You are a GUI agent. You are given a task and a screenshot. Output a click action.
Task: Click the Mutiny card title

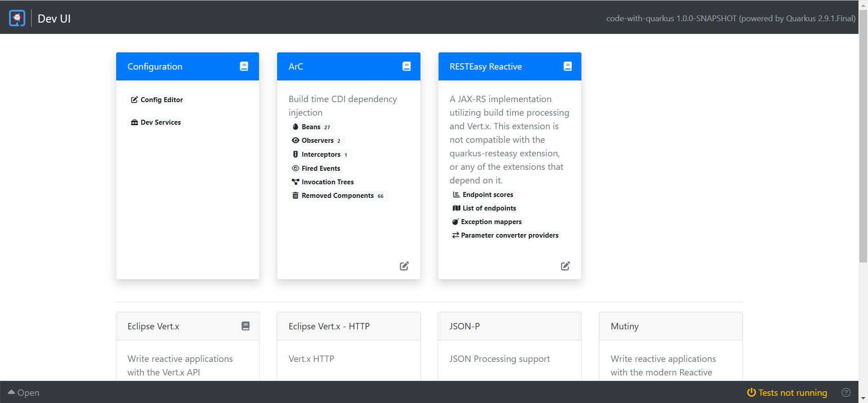[625, 326]
